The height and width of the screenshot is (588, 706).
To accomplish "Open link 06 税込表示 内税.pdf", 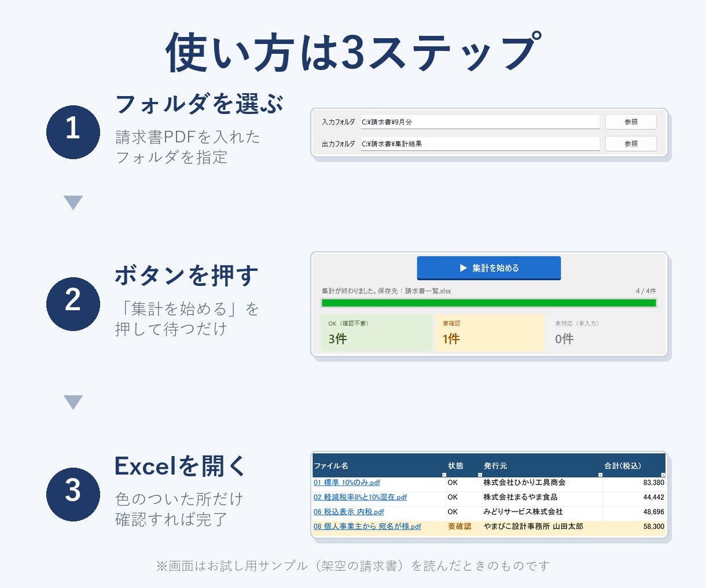I will pos(349,512).
